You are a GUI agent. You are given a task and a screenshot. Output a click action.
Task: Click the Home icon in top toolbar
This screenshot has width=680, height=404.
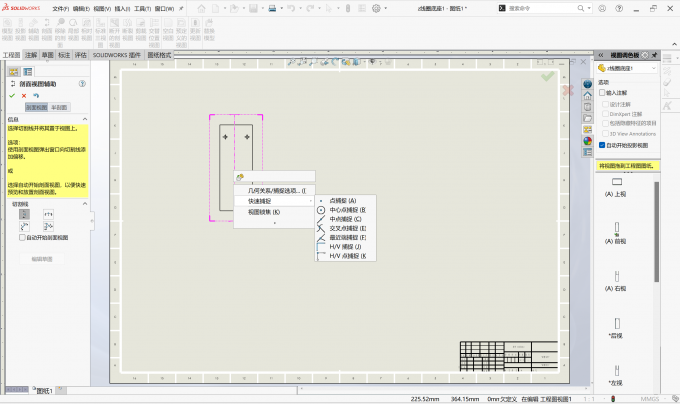pos(202,8)
